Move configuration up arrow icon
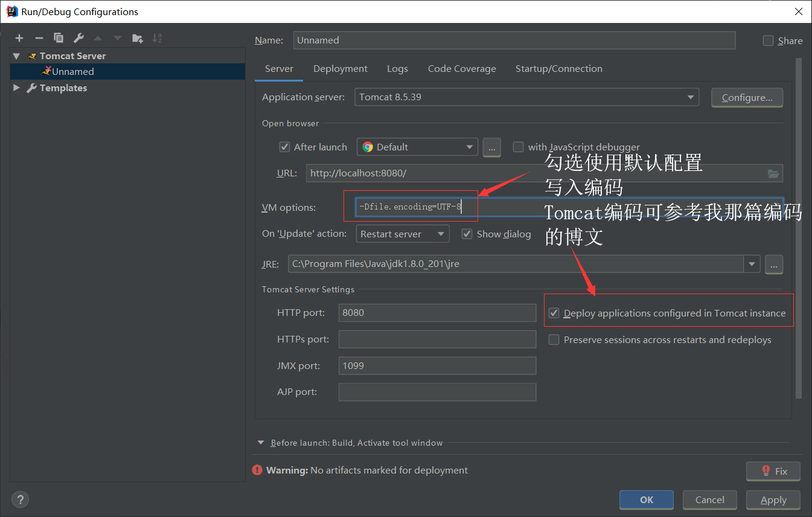812x517 pixels. click(98, 38)
